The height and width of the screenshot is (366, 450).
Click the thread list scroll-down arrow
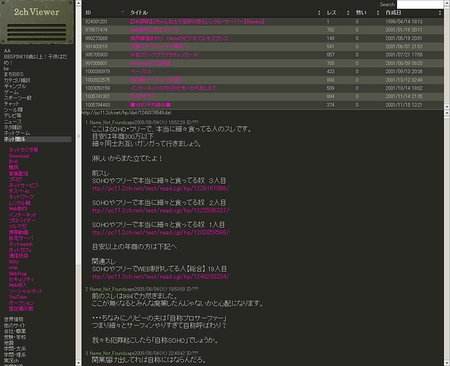(x=447, y=107)
